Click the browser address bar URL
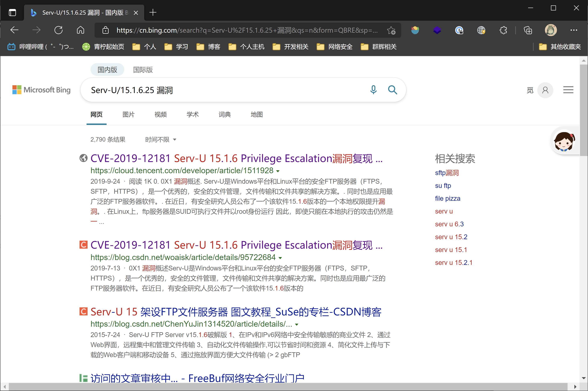Viewport: 588px width, 391px height. pyautogui.click(x=247, y=30)
